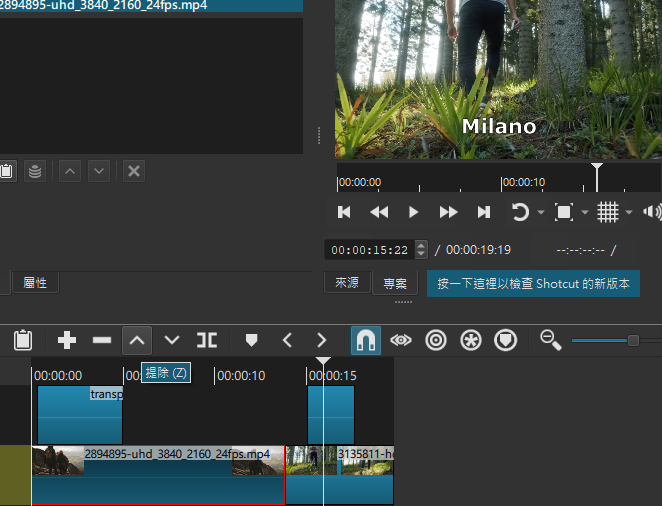Viewport: 662px width, 506px height.
Task: Click the check Shotcut new version banner
Action: tap(533, 283)
